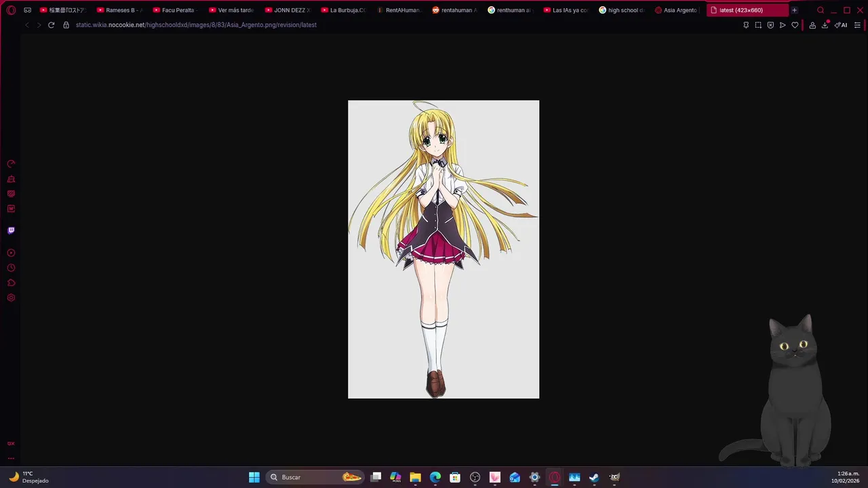
Task: Click the pinboard pin icon
Action: point(746,25)
